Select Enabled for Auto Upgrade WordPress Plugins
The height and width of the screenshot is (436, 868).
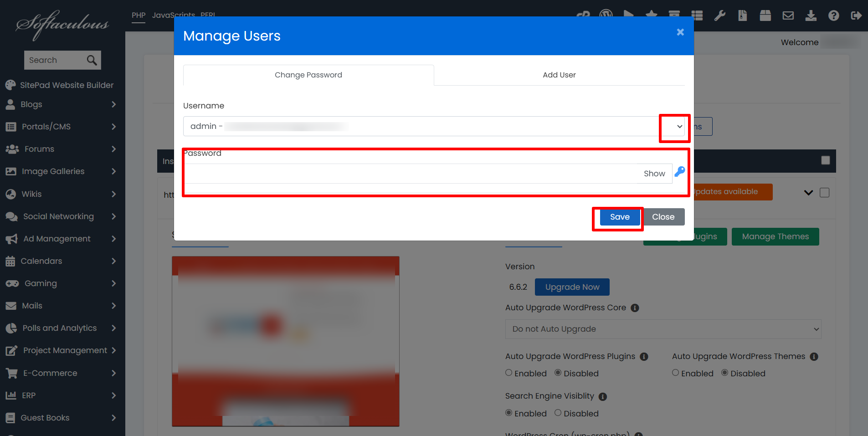pyautogui.click(x=509, y=373)
